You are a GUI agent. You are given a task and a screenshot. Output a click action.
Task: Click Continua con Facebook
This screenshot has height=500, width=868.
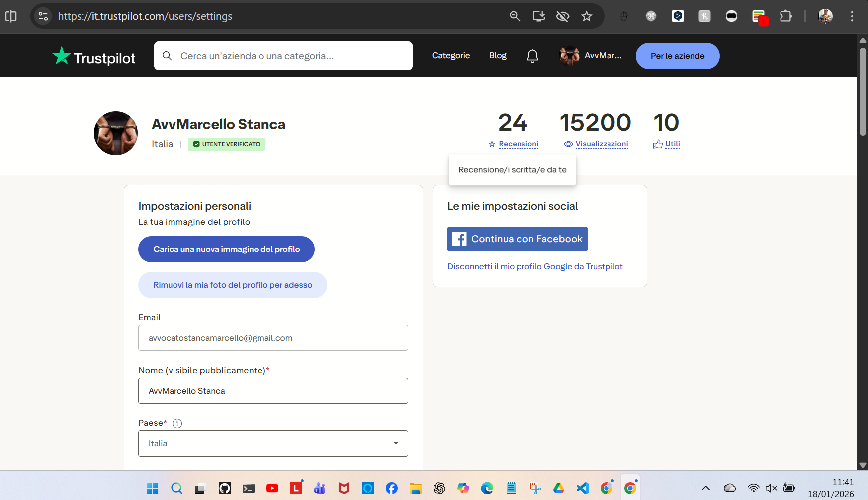[517, 239]
